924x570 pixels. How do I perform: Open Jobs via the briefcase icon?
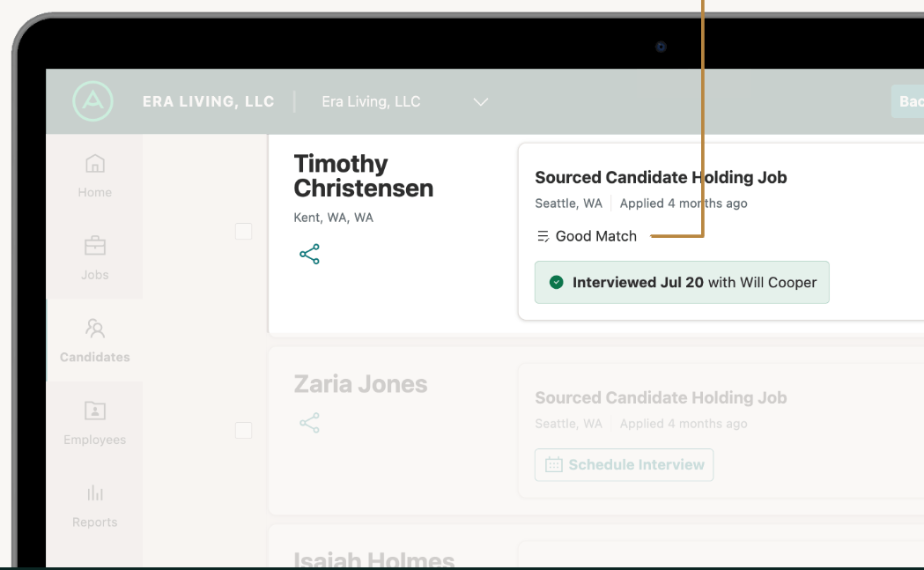[x=94, y=246]
